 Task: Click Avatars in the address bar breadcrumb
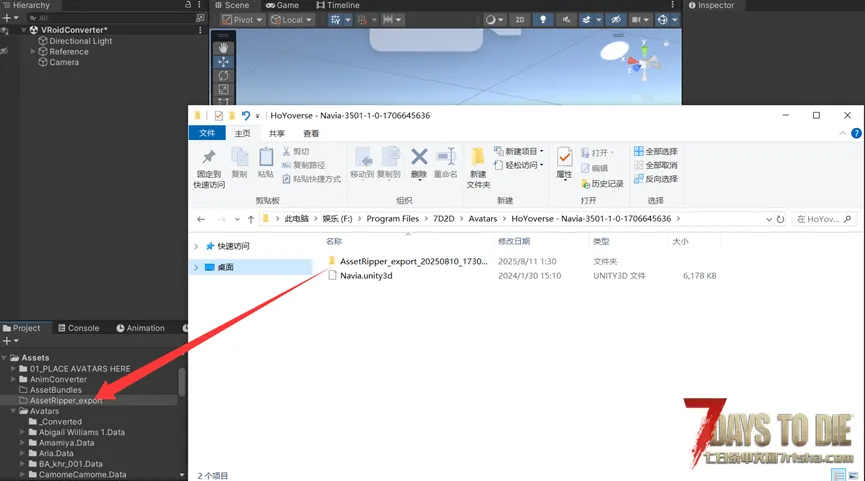[483, 218]
